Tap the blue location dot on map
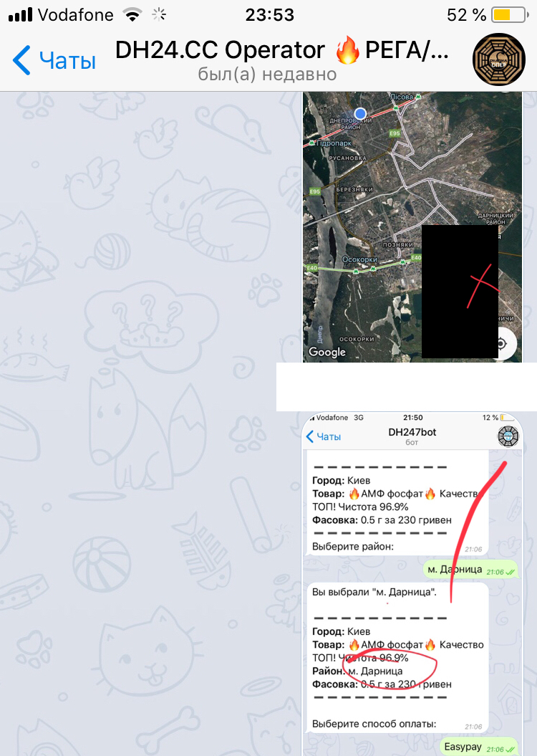The height and width of the screenshot is (756, 537). [360, 114]
